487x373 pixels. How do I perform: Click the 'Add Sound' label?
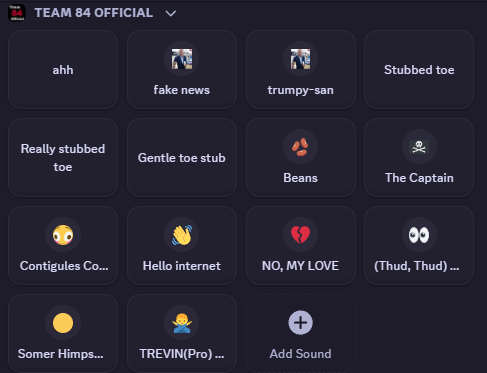pyautogui.click(x=300, y=354)
